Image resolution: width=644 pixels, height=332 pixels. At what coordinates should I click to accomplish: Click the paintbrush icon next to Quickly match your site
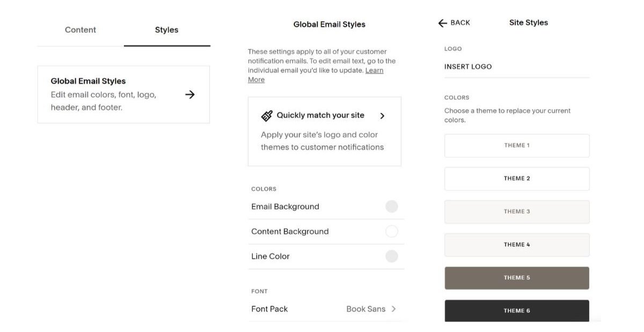point(267,115)
